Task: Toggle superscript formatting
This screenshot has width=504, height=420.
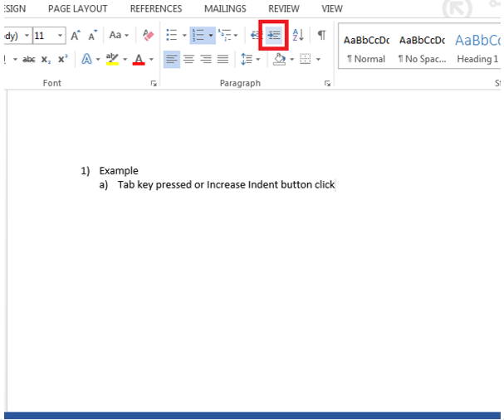Action: click(62, 59)
